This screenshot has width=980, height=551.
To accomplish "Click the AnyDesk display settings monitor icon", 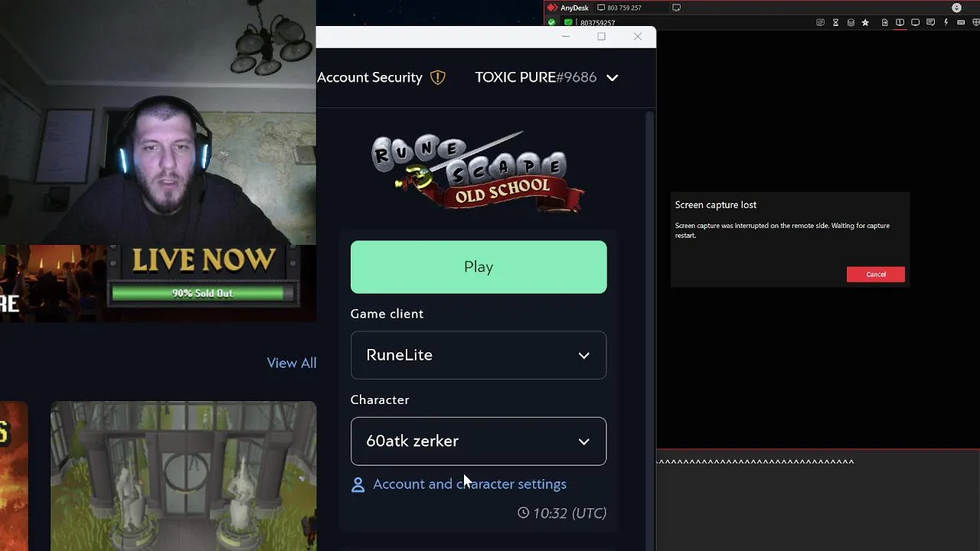I will click(x=915, y=22).
